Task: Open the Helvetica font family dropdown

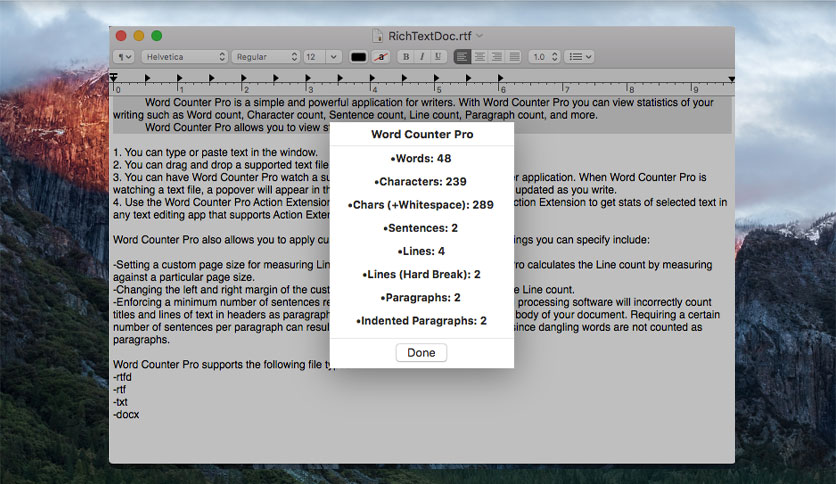Action: (185, 57)
